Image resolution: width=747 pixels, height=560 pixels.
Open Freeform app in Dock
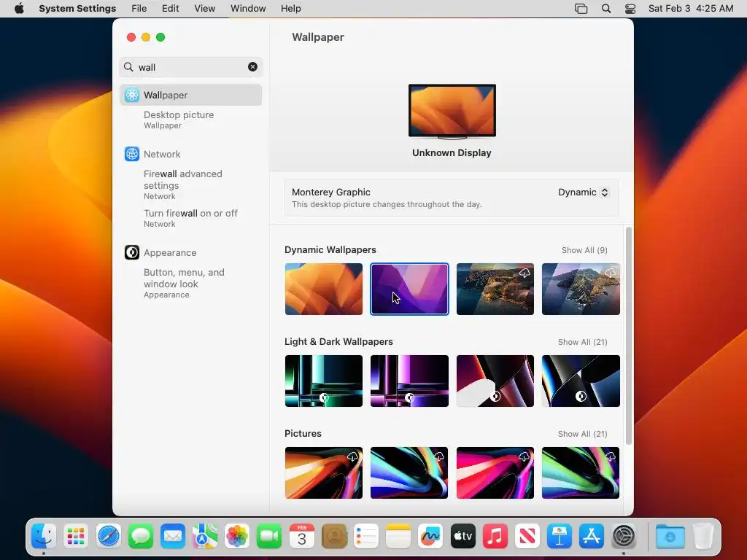coord(430,536)
